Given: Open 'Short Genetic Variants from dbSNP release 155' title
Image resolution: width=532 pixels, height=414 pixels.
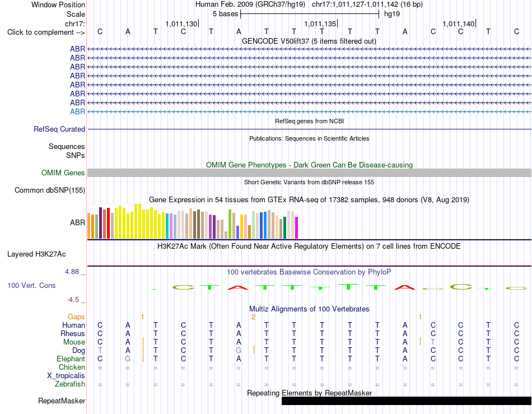Looking at the screenshot, I should tap(309, 182).
